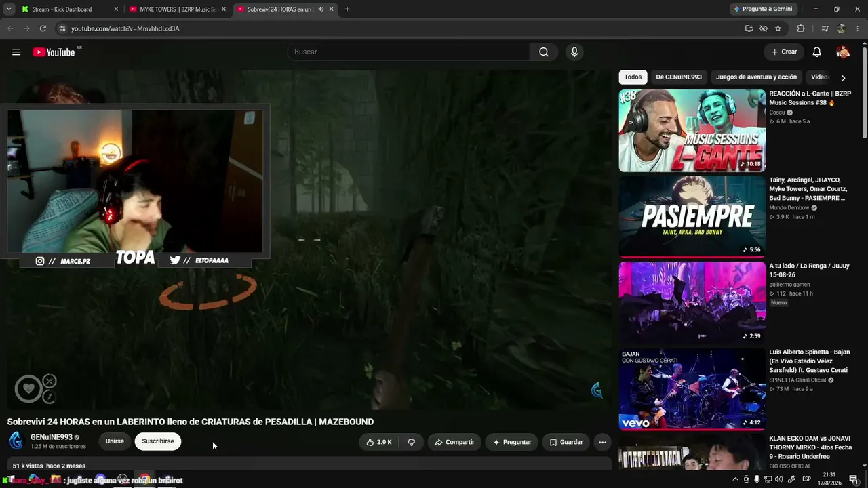Click the Mundo Dembow channel name
The height and width of the screenshot is (488, 868).
(789, 208)
